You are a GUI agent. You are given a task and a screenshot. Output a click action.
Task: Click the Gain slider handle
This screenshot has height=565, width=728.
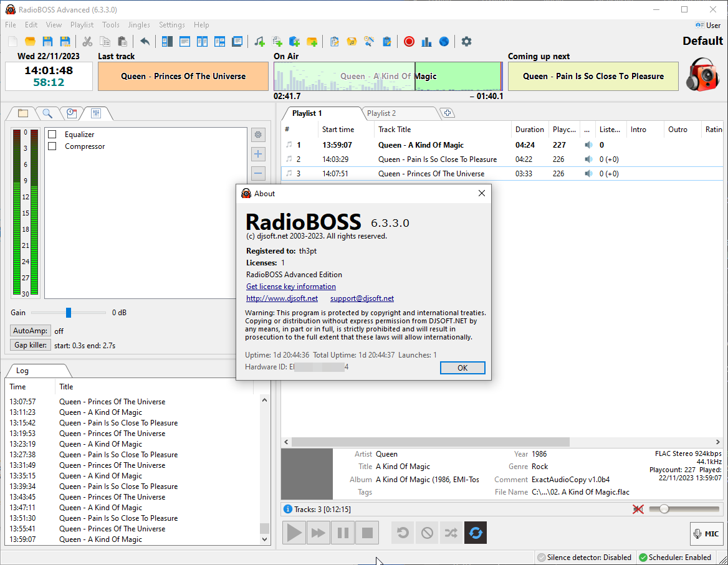coord(69,313)
